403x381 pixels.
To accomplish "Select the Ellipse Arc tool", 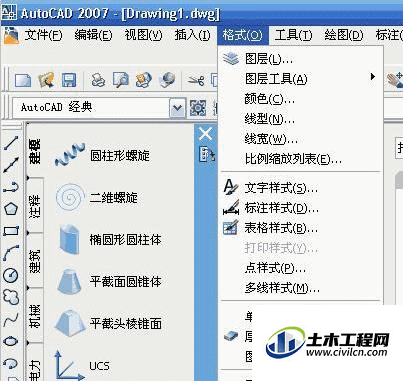I will [x=11, y=363].
